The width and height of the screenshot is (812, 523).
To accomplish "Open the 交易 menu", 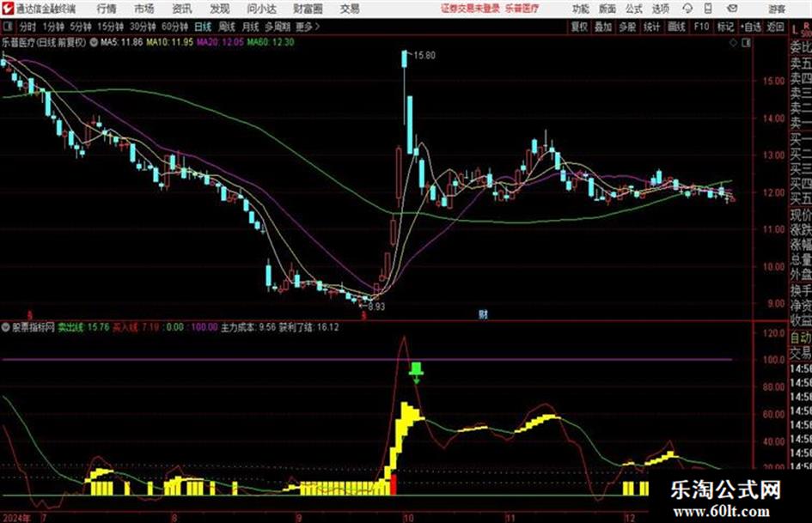I will click(x=350, y=9).
